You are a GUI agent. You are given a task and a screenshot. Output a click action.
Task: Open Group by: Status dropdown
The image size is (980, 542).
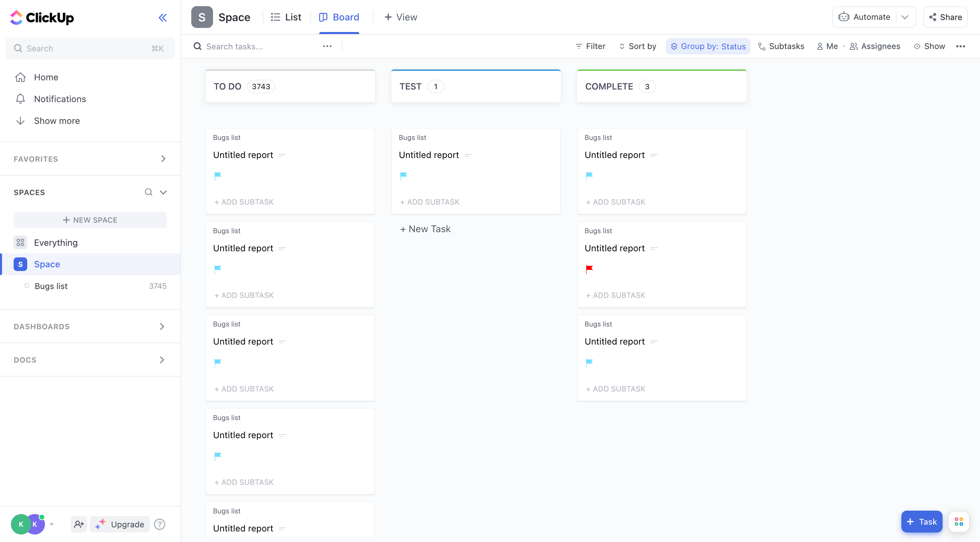click(x=708, y=46)
